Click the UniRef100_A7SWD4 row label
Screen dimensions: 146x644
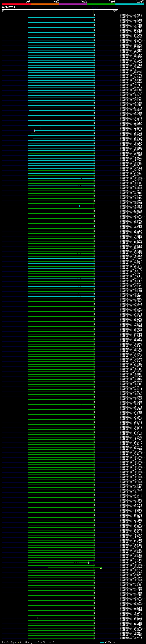pyautogui.click(x=131, y=226)
